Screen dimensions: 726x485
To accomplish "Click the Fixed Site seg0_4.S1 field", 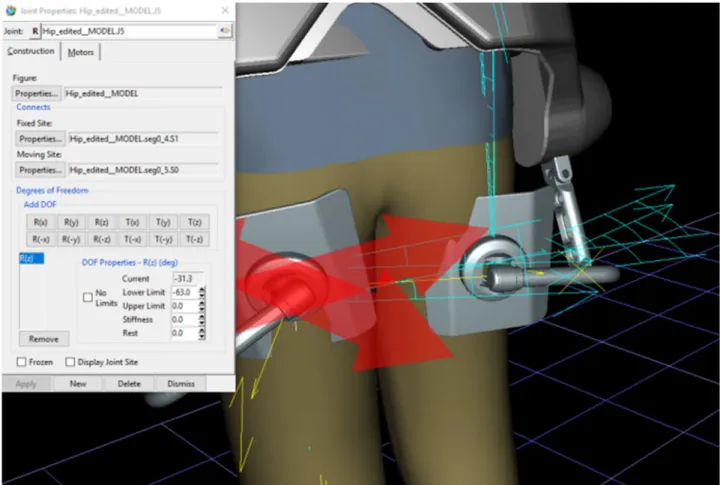I will 143,139.
